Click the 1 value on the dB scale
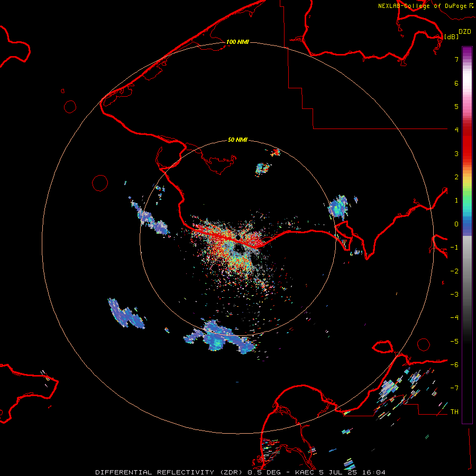The image size is (476, 476). pyautogui.click(x=456, y=200)
